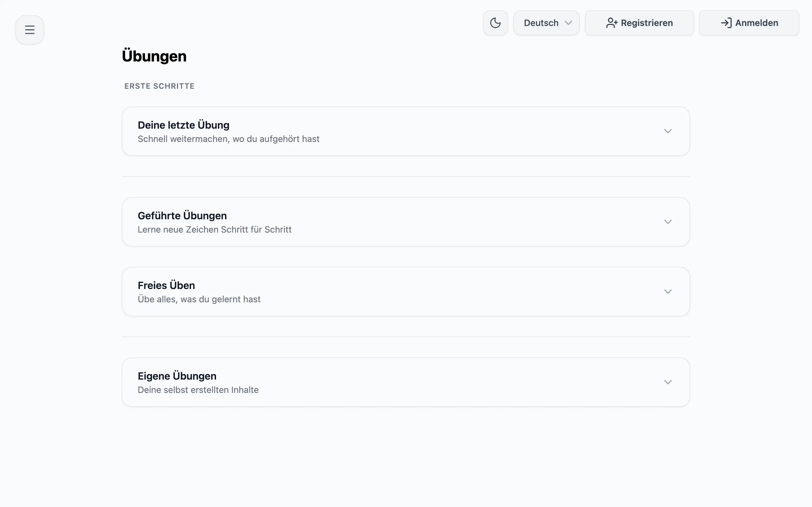Click the chevron on Eigene Übungen
This screenshot has height=507, width=812.
coord(668,382)
